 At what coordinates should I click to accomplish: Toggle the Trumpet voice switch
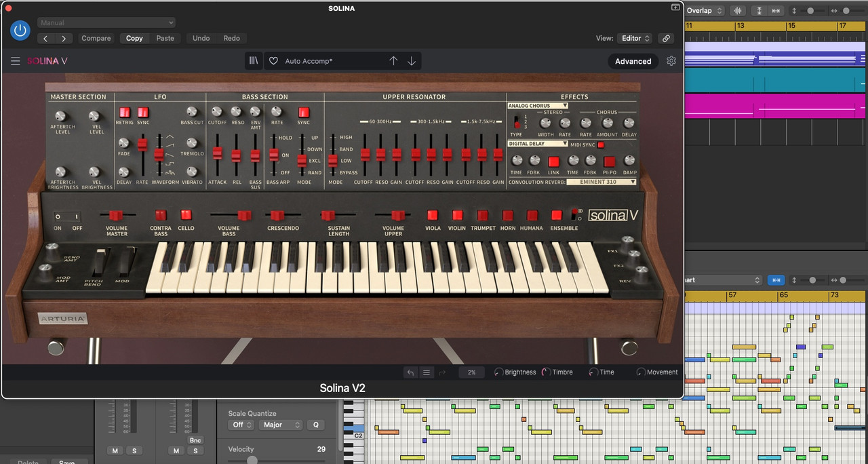483,215
